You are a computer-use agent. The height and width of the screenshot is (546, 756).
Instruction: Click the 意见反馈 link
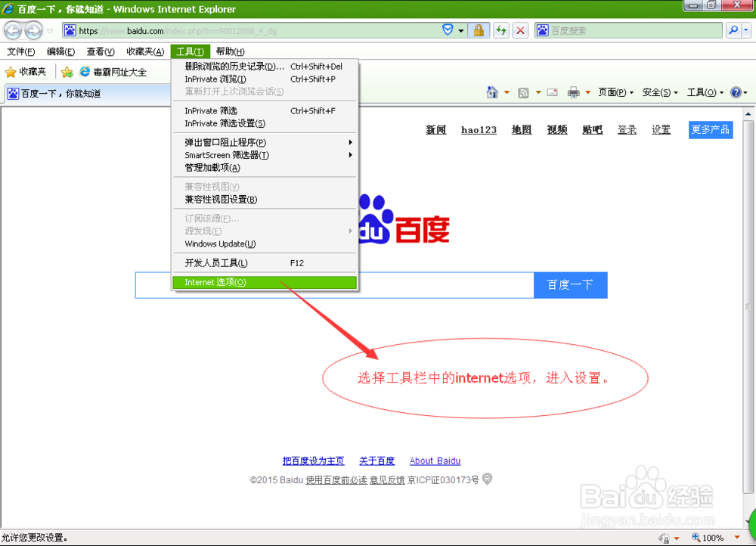point(387,480)
